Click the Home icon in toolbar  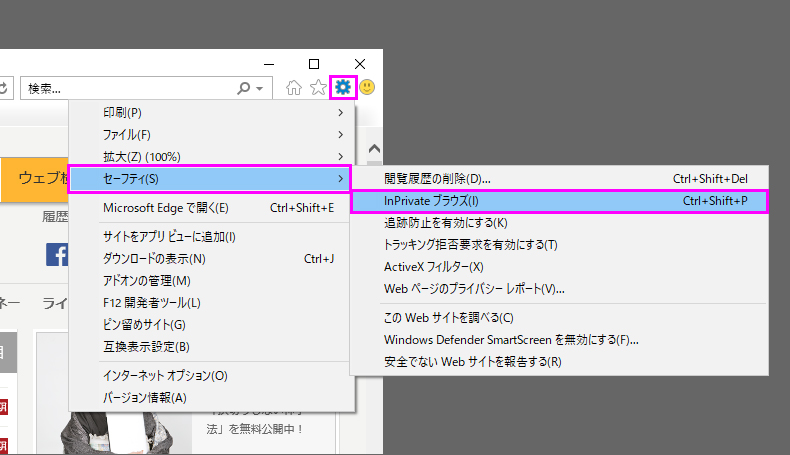coord(294,88)
